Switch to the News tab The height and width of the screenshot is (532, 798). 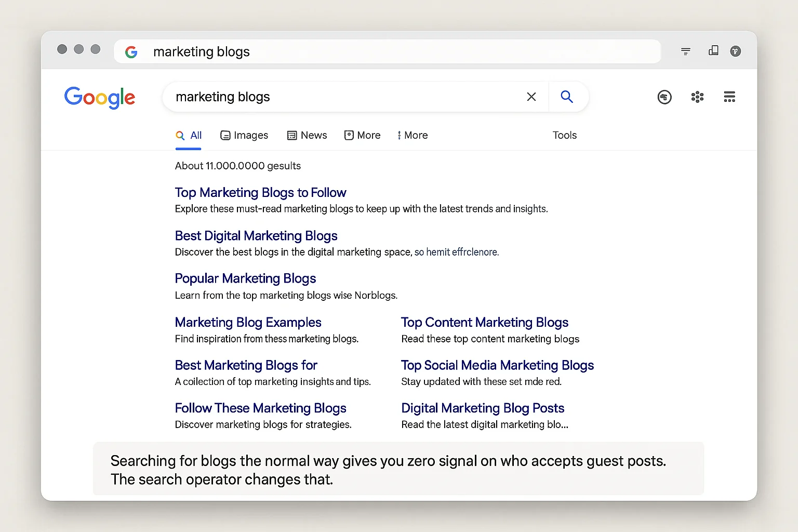[x=307, y=135]
